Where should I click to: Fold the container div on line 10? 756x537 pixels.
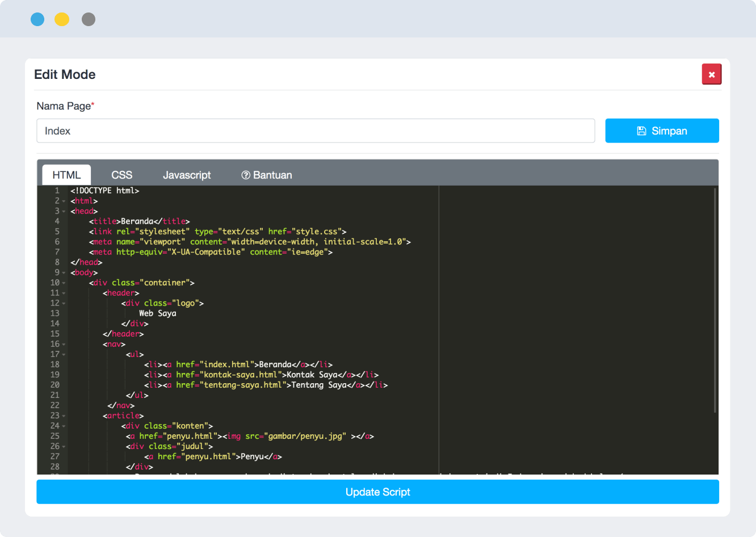tap(64, 283)
